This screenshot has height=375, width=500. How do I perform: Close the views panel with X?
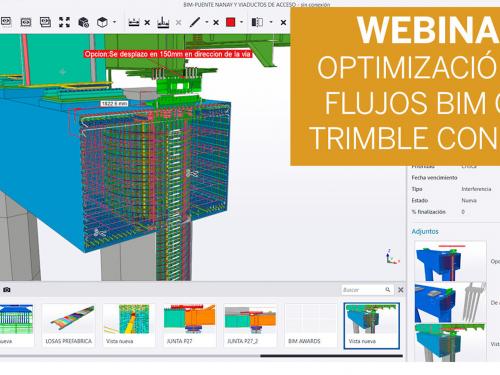[x=401, y=290]
